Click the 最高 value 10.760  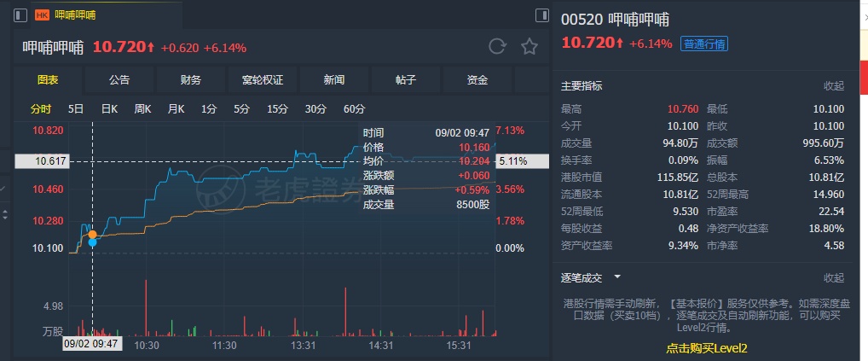[x=683, y=109]
